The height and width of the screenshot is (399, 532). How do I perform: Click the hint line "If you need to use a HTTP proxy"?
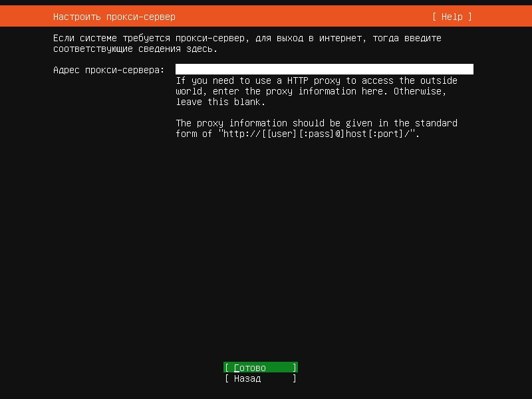point(316,80)
